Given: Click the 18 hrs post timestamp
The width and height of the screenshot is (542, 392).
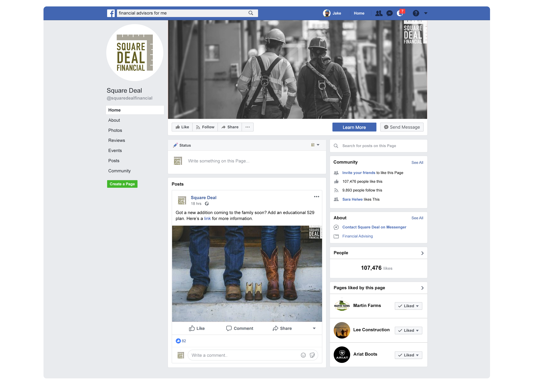Looking at the screenshot, I should 196,204.
